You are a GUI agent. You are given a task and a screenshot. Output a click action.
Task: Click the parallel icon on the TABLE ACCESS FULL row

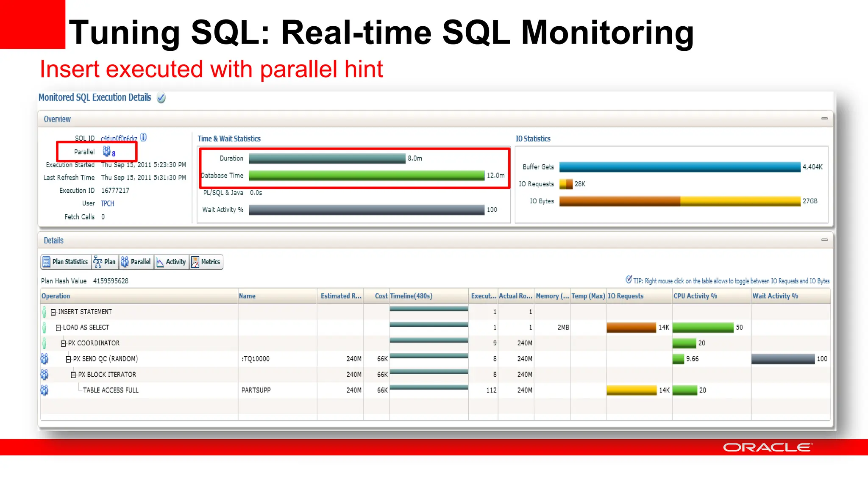[45, 390]
